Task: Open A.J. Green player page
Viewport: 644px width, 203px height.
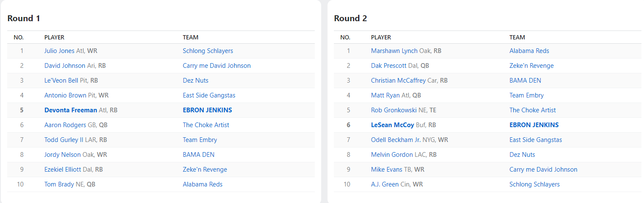Action: click(x=385, y=184)
